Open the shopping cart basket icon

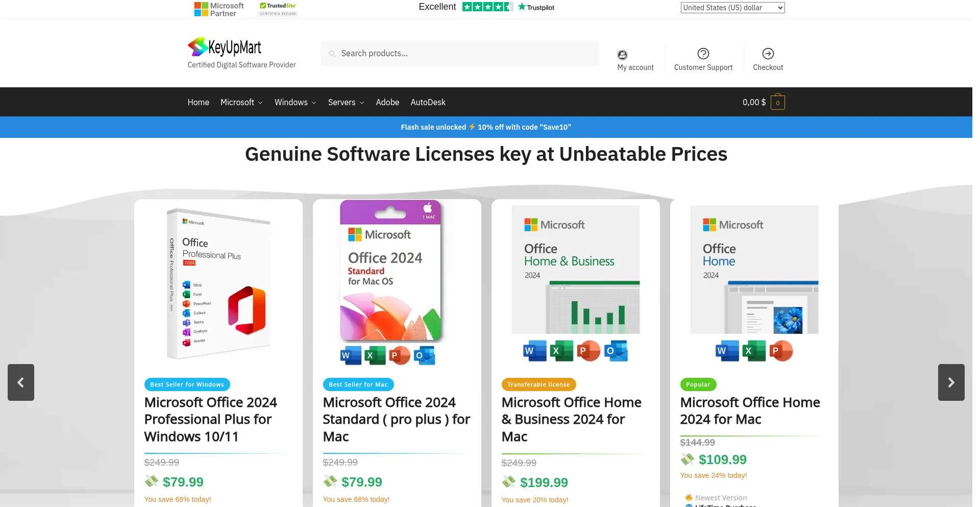[x=777, y=103]
